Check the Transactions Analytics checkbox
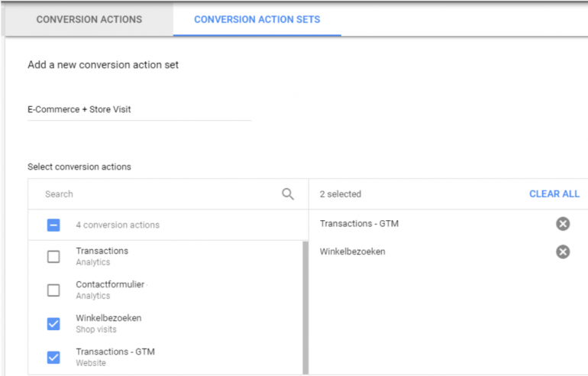The image size is (588, 376). pyautogui.click(x=53, y=257)
